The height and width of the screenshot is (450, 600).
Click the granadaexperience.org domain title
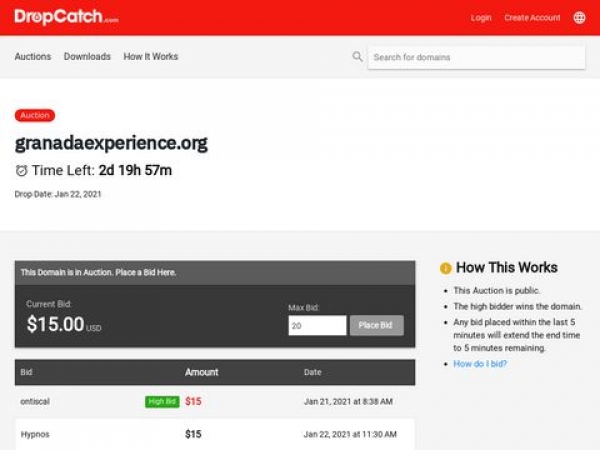tap(111, 143)
